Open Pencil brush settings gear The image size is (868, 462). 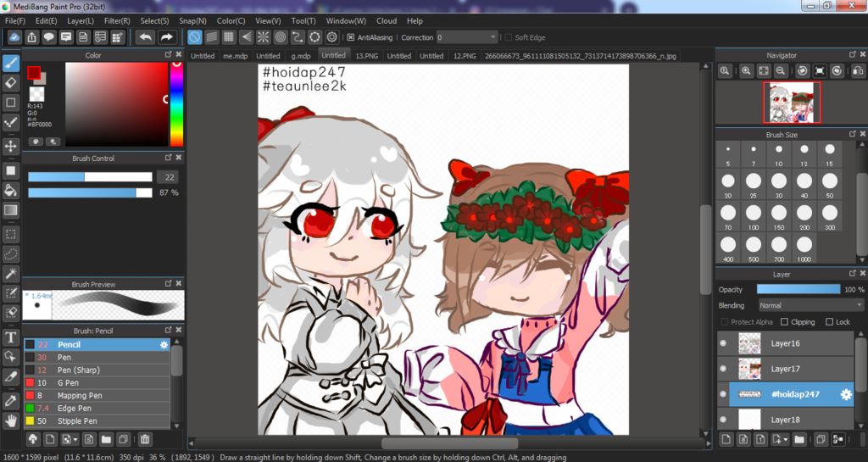point(164,345)
